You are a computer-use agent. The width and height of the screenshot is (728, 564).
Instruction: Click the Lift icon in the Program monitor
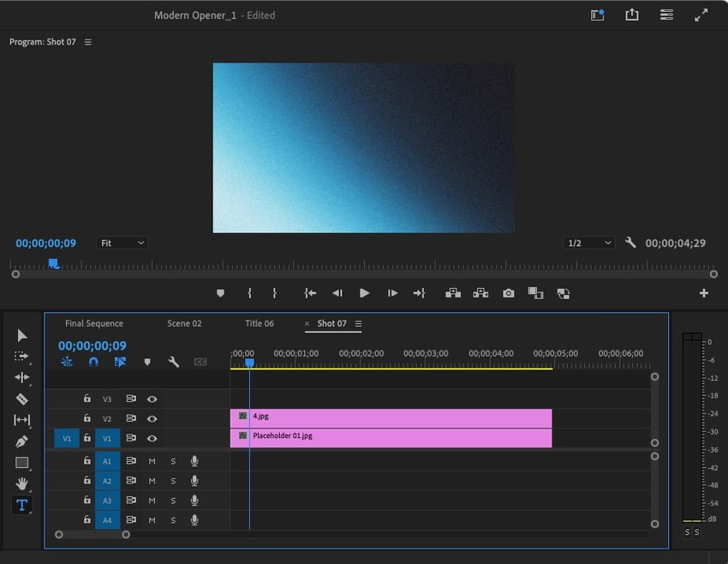[x=453, y=293]
